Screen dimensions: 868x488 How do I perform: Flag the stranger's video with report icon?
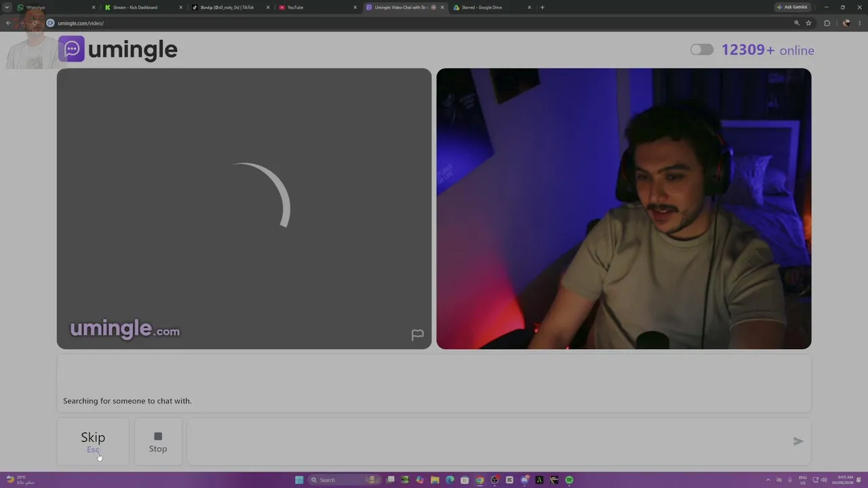tap(418, 335)
